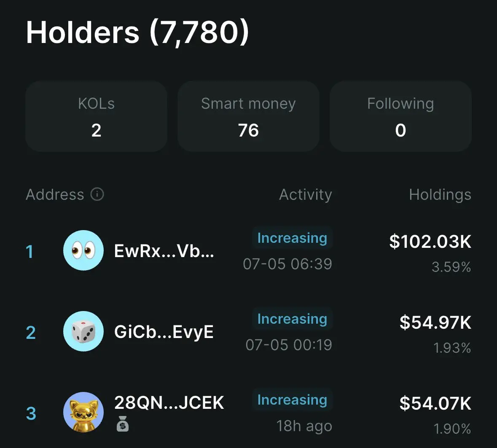Click the $54.97K holdings value
The width and height of the screenshot is (497, 448).
pos(435,322)
